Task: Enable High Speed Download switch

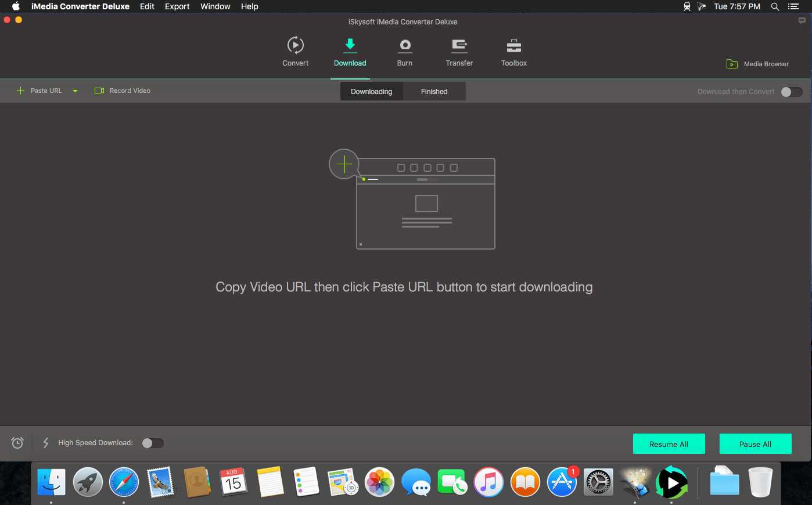Action: [153, 443]
